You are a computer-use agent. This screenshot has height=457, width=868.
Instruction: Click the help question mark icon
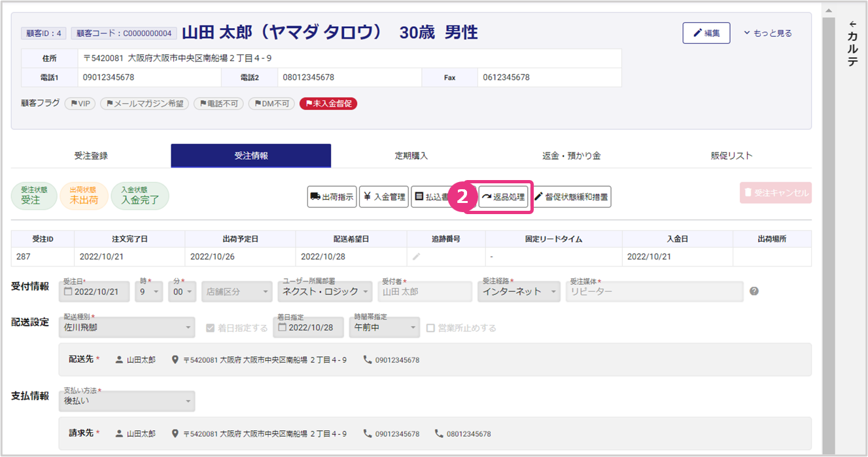(x=754, y=291)
